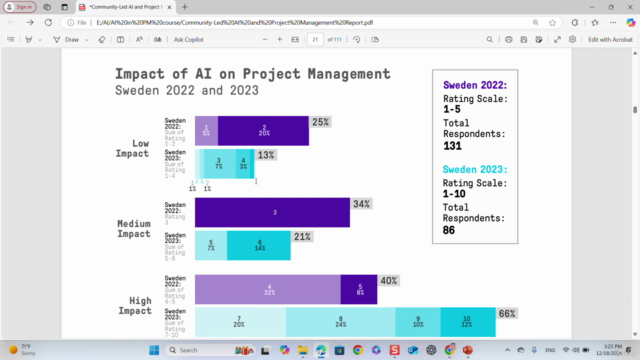This screenshot has width=640, height=360.
Task: Open Edge Settings and more menu
Action: point(613,22)
